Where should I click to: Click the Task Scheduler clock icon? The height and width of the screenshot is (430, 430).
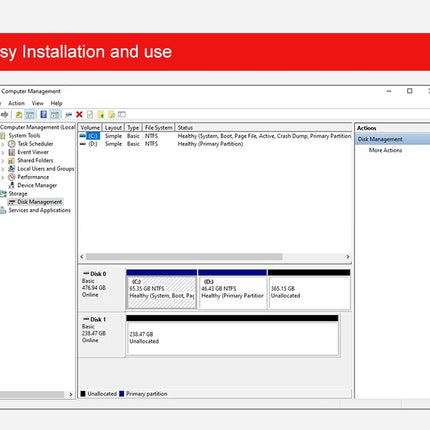(x=12, y=144)
